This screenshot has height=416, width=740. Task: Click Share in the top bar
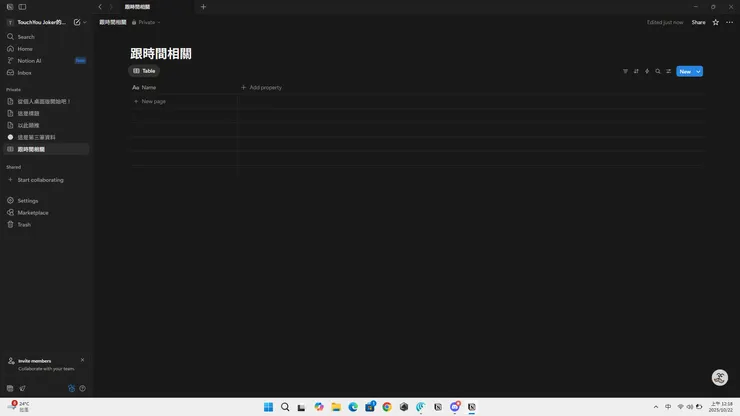pos(698,22)
